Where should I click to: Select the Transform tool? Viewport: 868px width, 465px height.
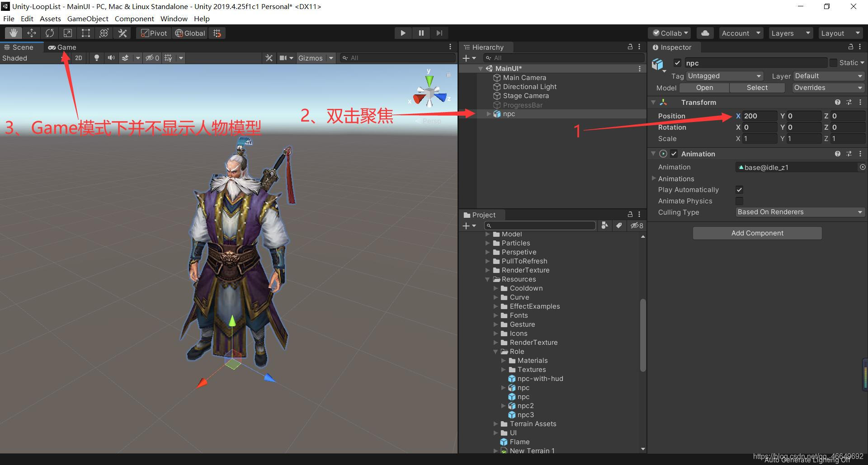click(104, 33)
